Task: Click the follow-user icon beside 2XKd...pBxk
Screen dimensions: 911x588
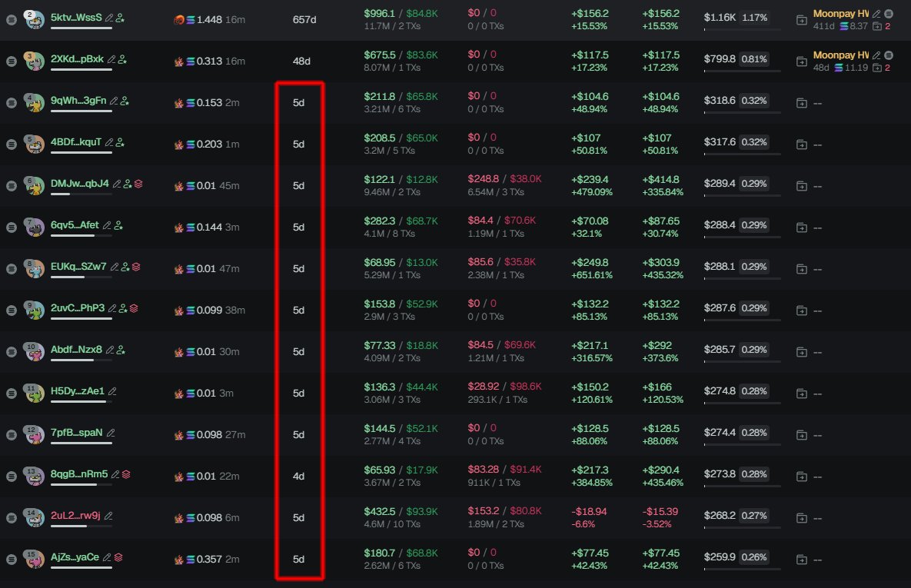Action: tap(123, 59)
